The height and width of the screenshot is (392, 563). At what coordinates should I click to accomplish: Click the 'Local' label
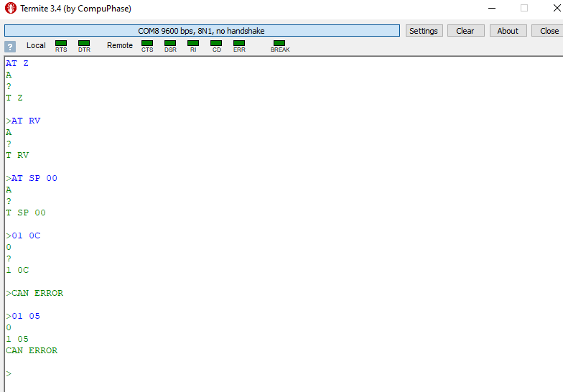(36, 46)
